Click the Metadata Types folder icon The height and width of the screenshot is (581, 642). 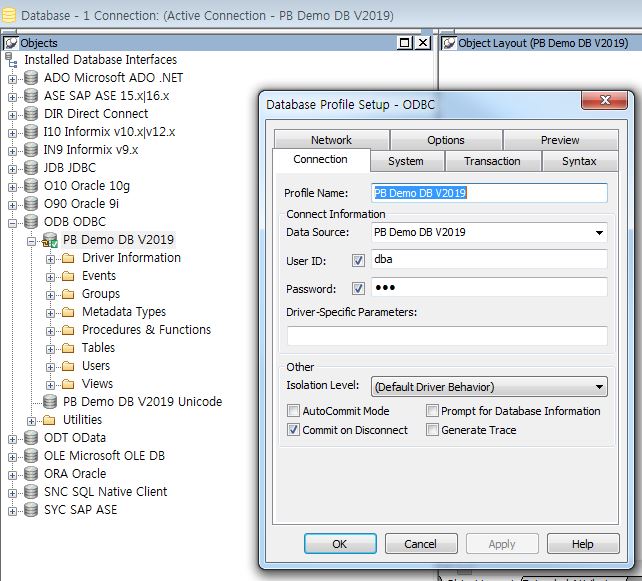point(68,312)
